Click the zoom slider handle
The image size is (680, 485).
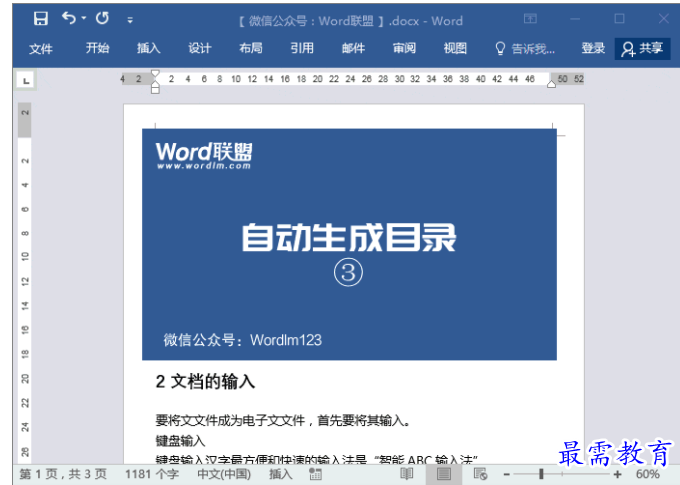[541, 474]
